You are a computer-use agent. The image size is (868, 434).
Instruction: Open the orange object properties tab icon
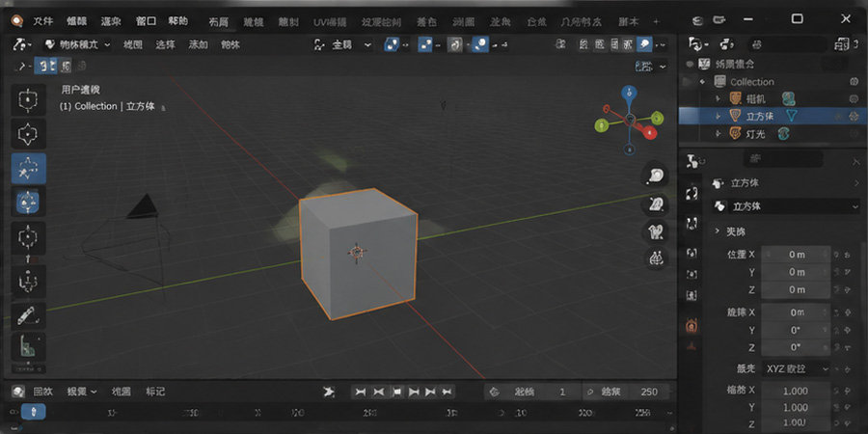coord(692,325)
